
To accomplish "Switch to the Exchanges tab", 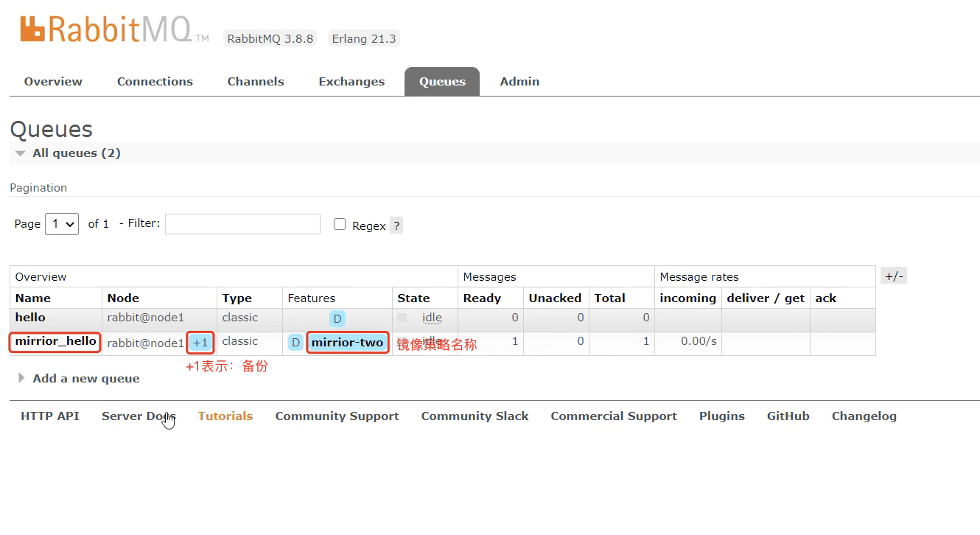I will 351,82.
